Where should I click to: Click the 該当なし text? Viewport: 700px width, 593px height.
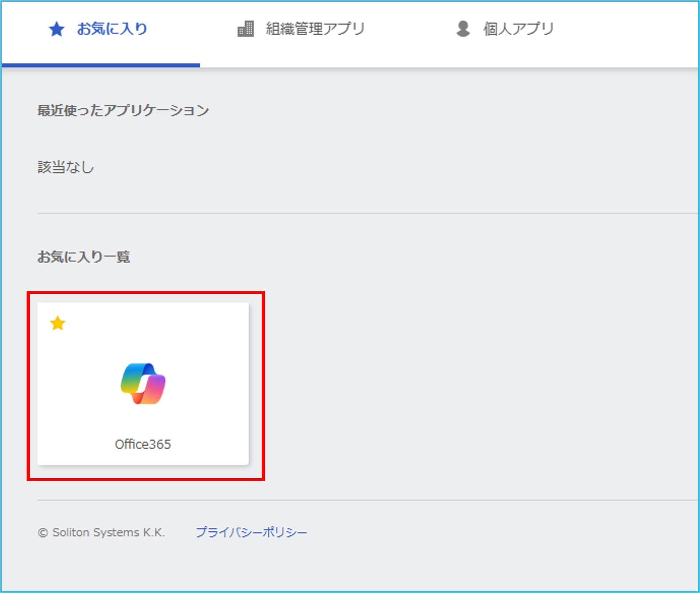(66, 167)
